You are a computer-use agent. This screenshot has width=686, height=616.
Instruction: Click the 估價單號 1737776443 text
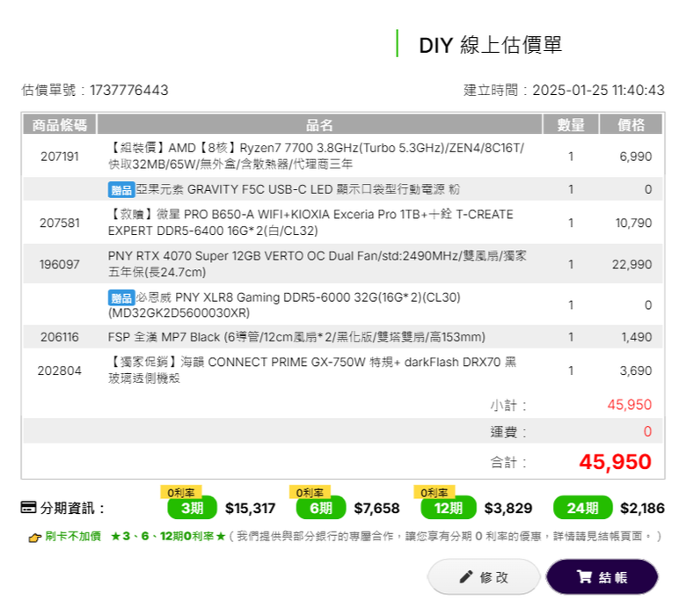pos(95,90)
